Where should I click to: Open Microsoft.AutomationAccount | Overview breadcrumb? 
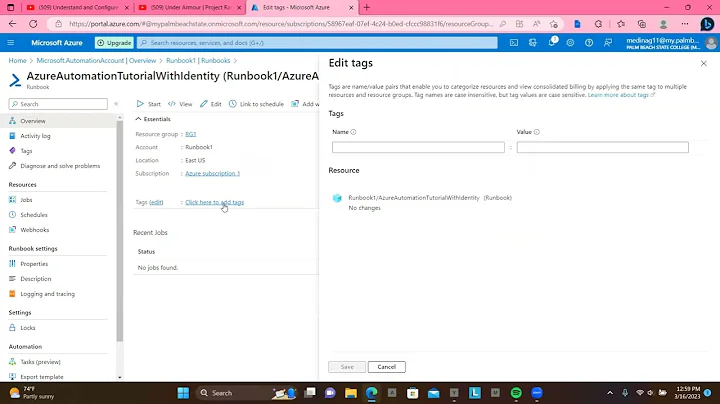96,61
